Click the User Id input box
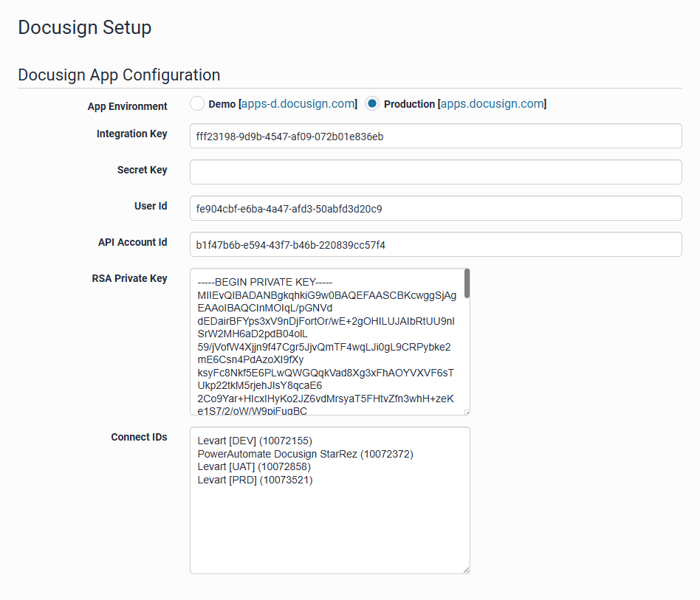Image resolution: width=700 pixels, height=600 pixels. pos(435,208)
